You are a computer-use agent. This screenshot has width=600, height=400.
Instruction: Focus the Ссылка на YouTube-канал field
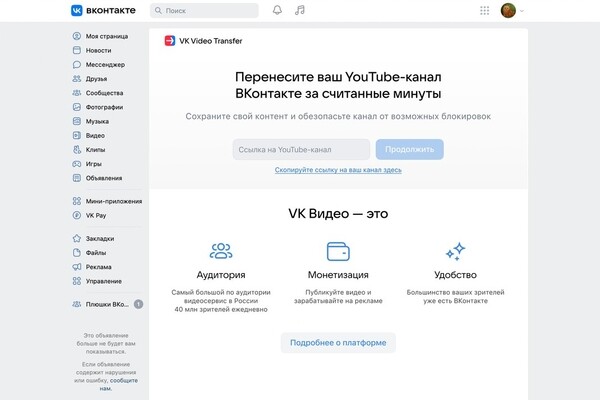click(x=301, y=149)
